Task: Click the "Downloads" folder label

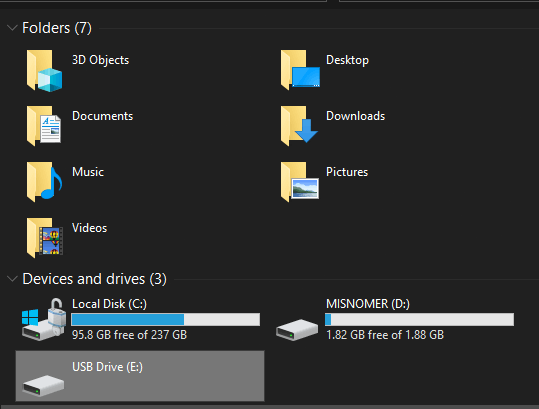Action: [x=355, y=116]
